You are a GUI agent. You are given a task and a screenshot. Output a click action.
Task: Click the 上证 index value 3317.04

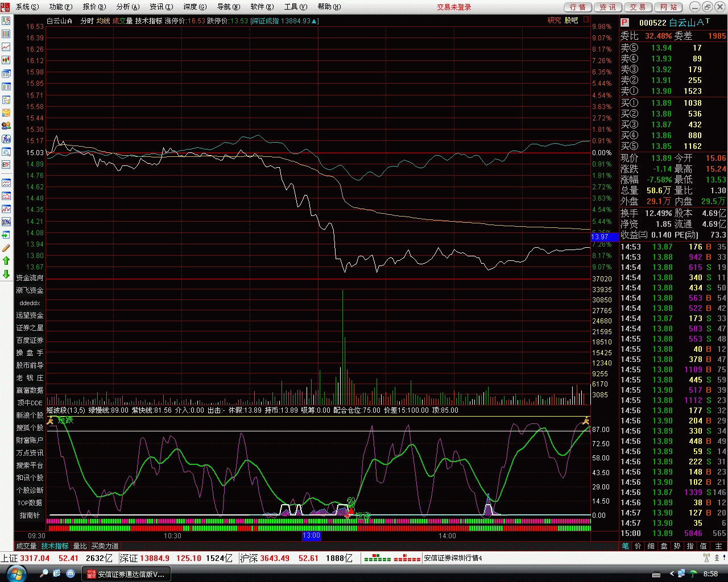click(35, 559)
